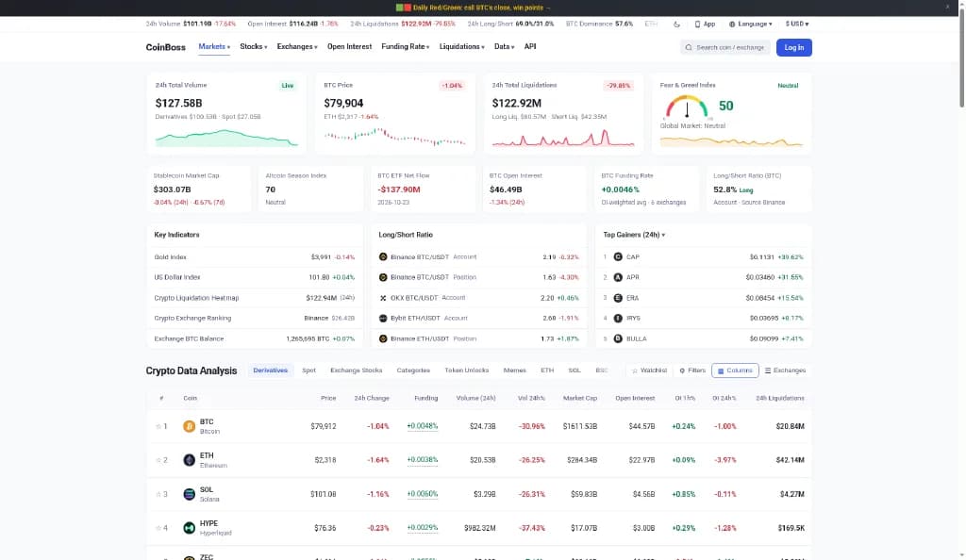
Task: Click the ERA token icon
Action: pos(618,298)
